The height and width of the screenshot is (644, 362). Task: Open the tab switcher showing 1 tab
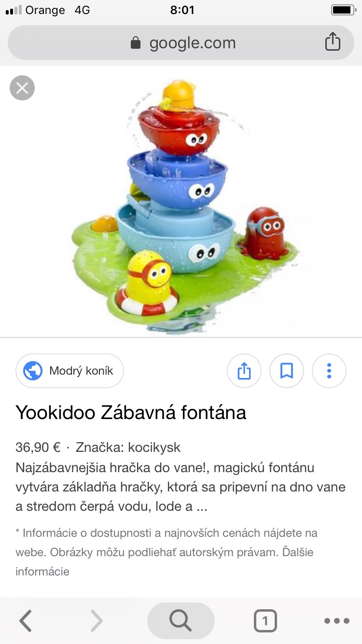[265, 621]
